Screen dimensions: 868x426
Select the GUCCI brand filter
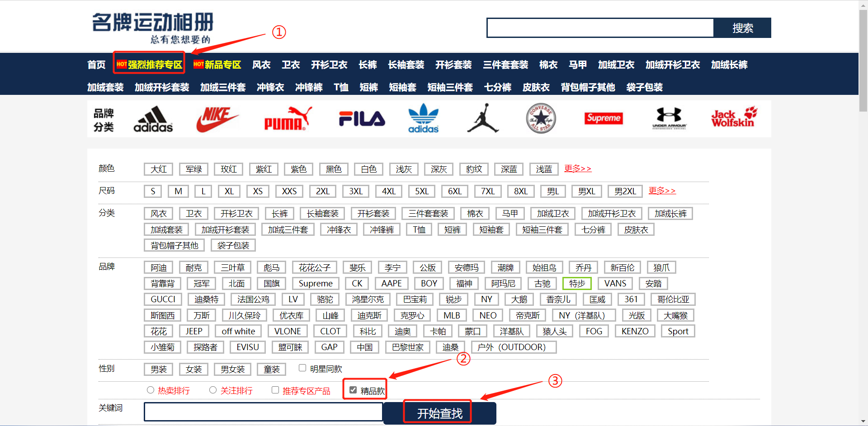(163, 299)
